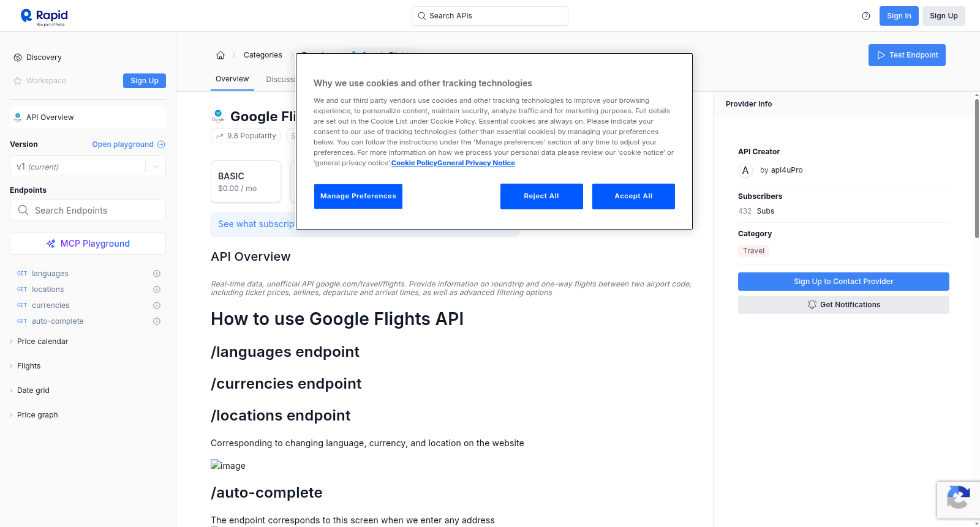Click the '/languages endpoint' heading
The width and height of the screenshot is (980, 527).
[285, 352]
